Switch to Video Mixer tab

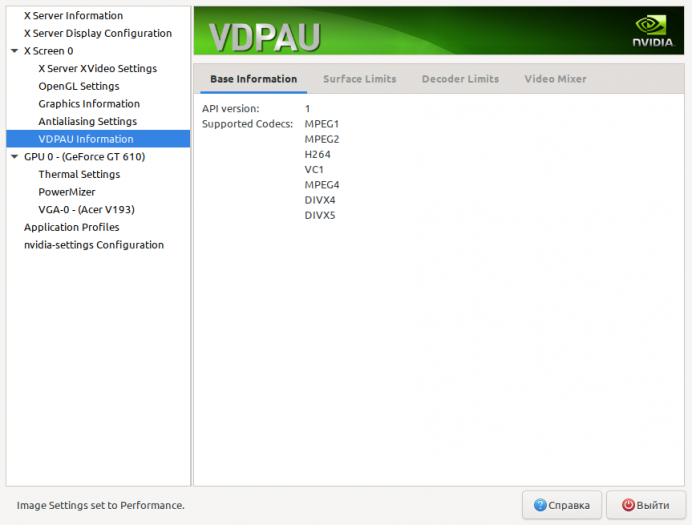[555, 79]
